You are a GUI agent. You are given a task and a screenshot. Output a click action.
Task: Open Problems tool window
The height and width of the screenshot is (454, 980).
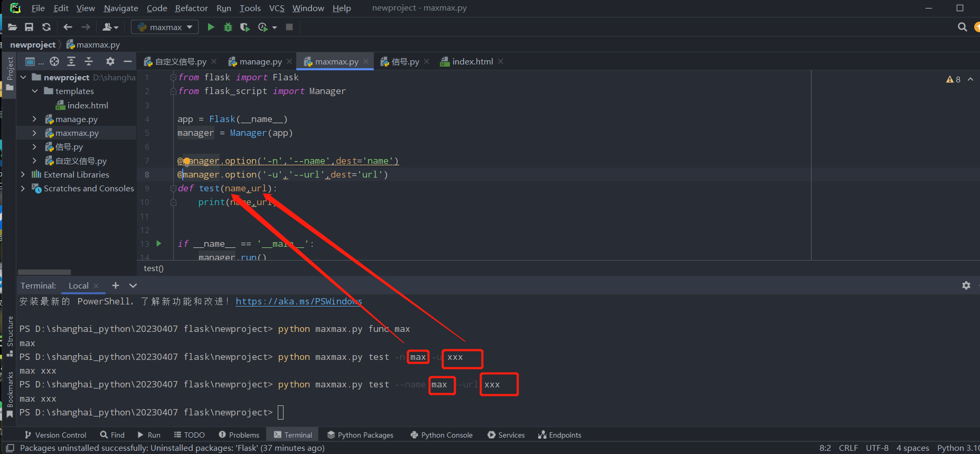[x=239, y=435]
